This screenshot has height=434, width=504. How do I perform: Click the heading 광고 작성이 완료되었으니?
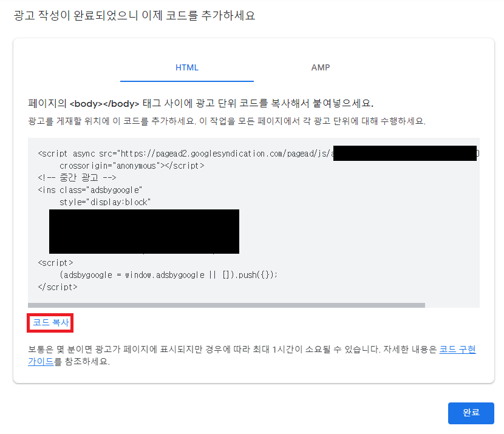(134, 15)
